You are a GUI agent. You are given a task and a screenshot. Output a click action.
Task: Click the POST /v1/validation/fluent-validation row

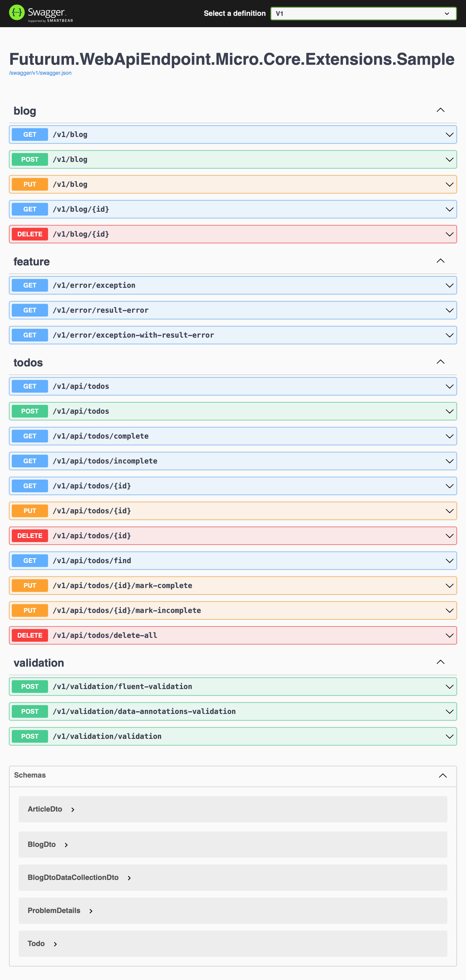[228, 687]
